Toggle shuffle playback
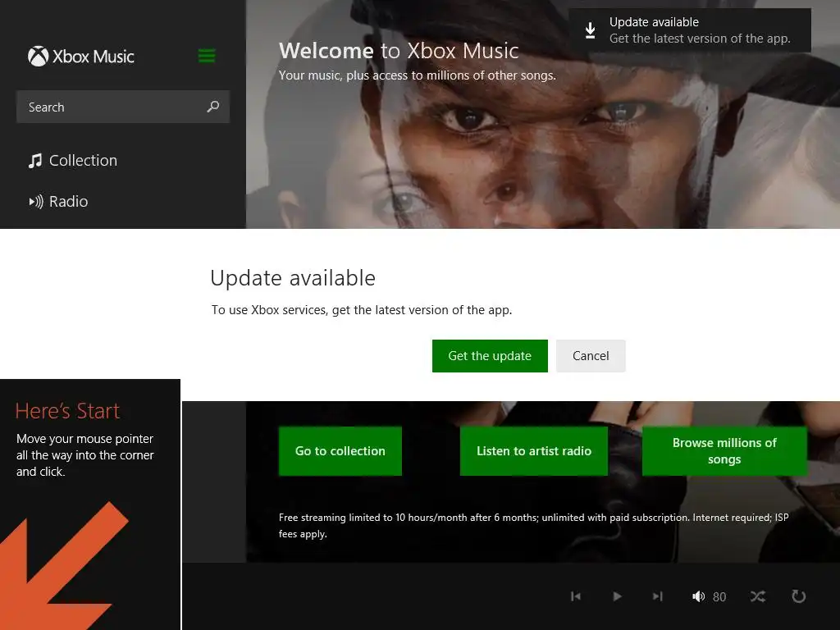840x630 pixels. 758,596
